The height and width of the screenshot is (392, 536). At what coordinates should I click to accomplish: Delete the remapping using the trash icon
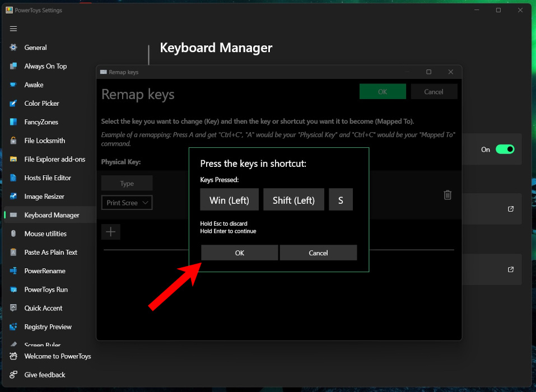pos(448,194)
